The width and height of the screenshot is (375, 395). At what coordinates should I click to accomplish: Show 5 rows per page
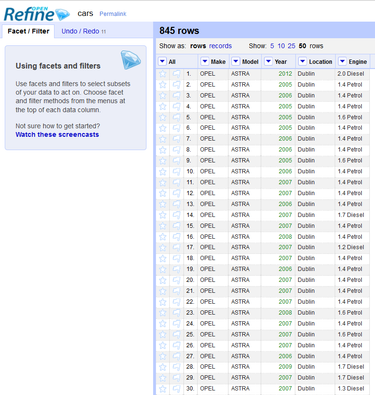click(x=272, y=46)
